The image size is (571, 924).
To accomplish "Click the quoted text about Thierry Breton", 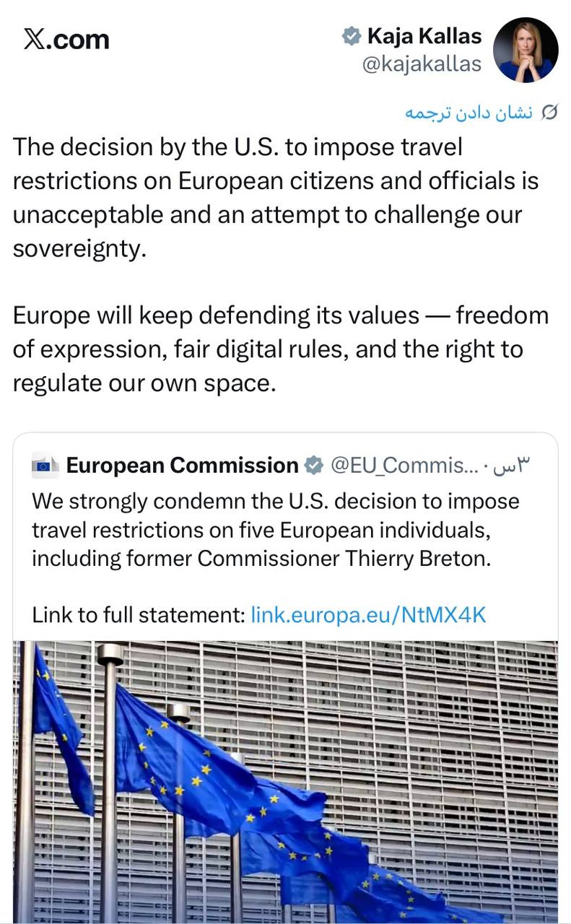I will point(261,559).
